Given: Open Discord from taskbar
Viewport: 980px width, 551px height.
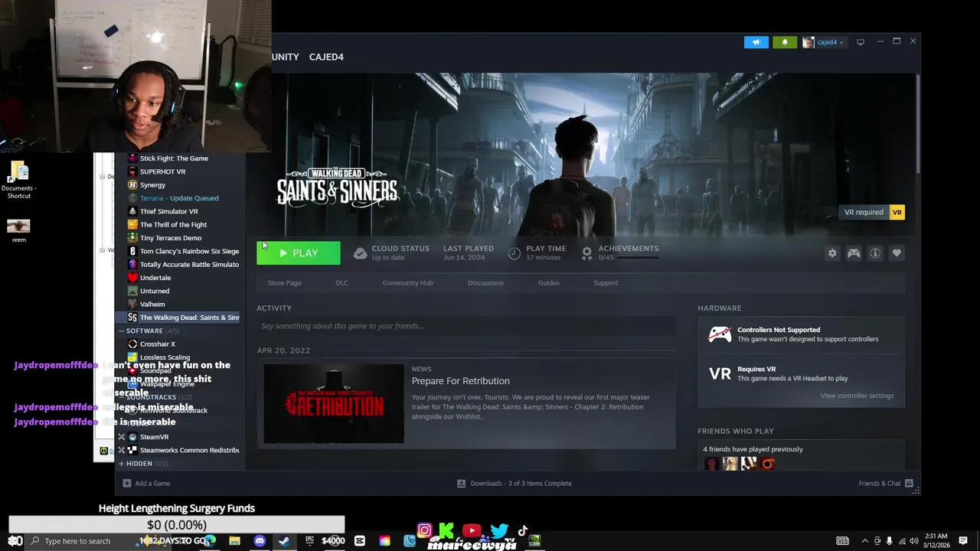Looking at the screenshot, I should pos(260,541).
